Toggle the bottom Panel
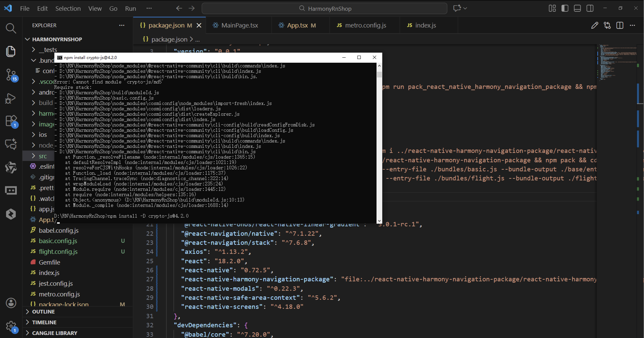The width and height of the screenshot is (644, 338). (577, 8)
